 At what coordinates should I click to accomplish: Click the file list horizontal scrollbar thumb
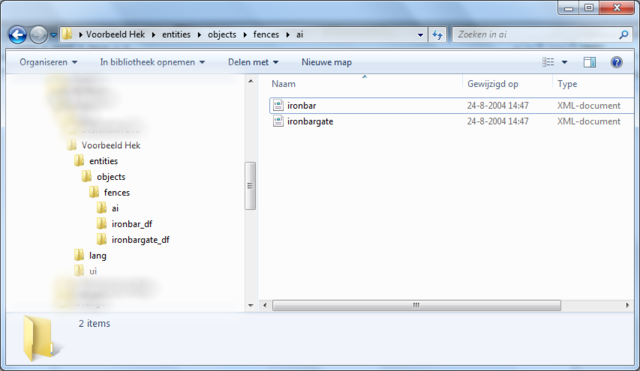416,305
